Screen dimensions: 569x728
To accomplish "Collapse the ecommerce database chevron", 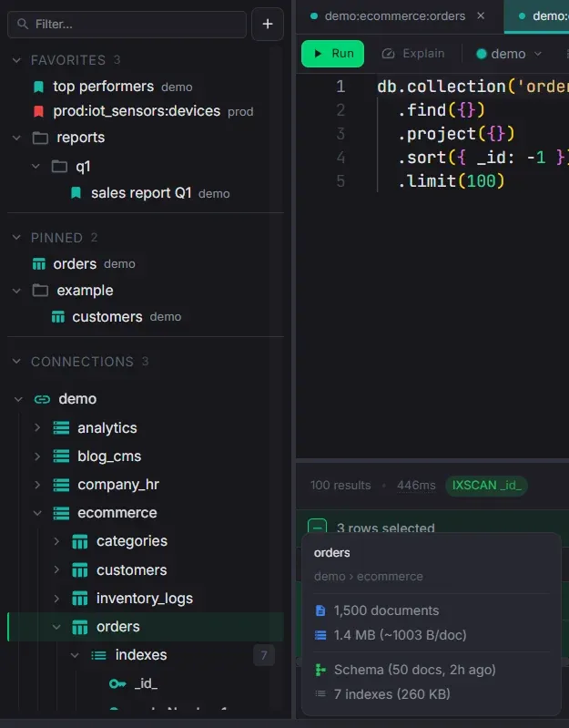I will [37, 513].
